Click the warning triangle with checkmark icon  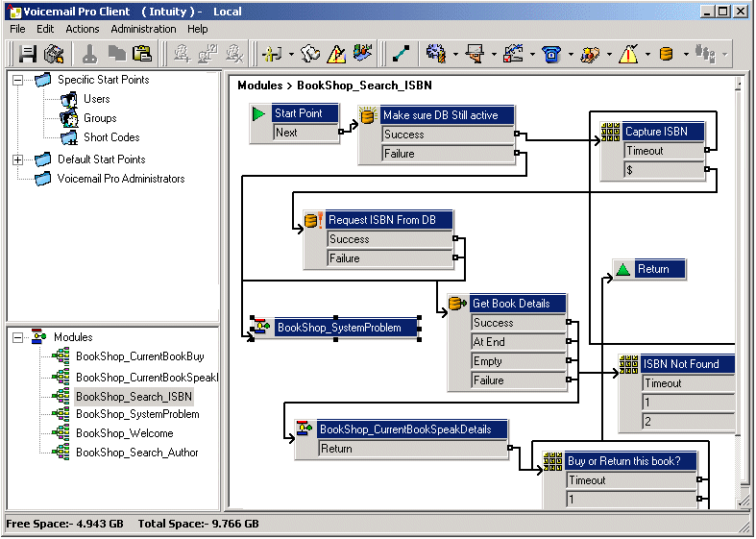[628, 54]
